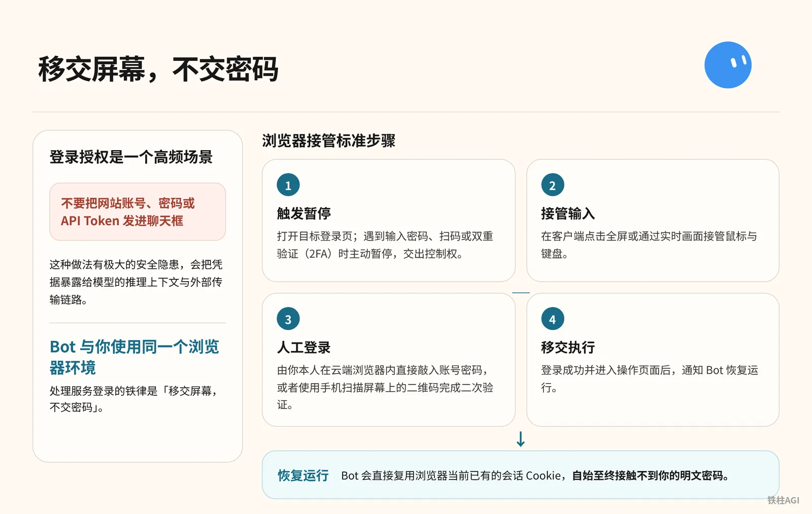
Task: Click the blue round mascot avatar icon
Action: pos(728,65)
